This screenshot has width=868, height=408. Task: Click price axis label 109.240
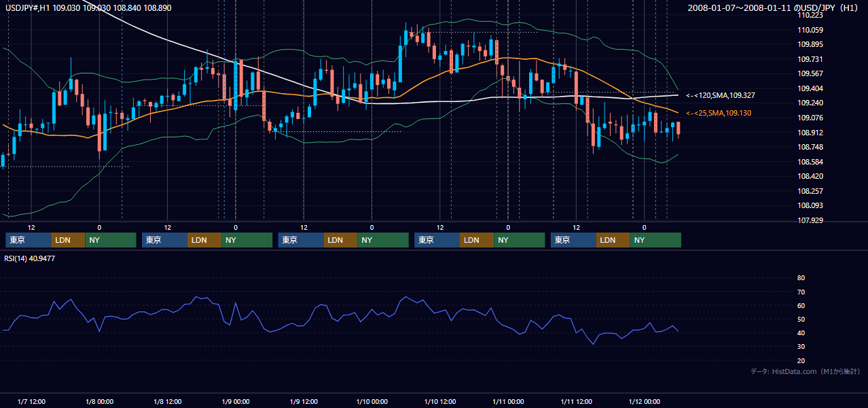pyautogui.click(x=812, y=103)
